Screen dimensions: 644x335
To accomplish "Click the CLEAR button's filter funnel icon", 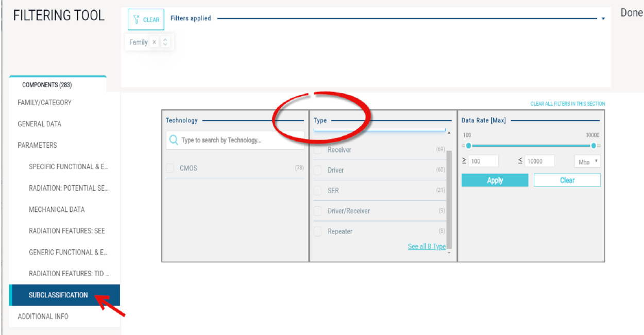I will click(137, 20).
